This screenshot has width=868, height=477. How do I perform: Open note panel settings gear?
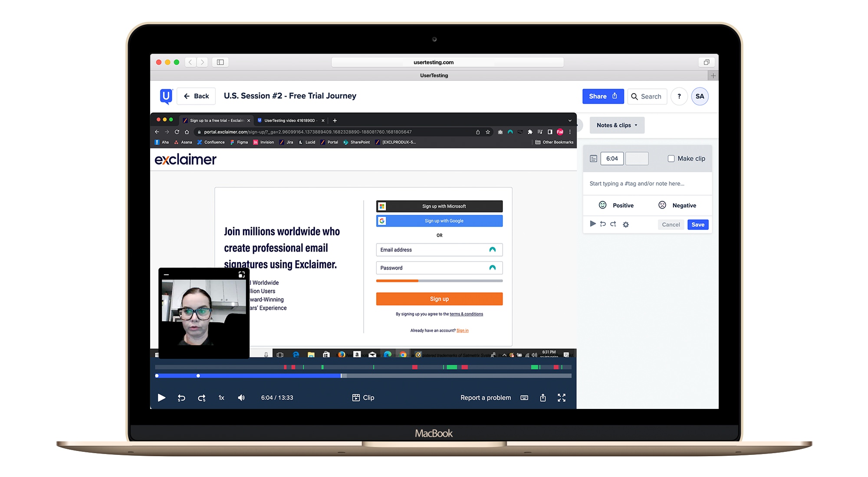point(626,225)
